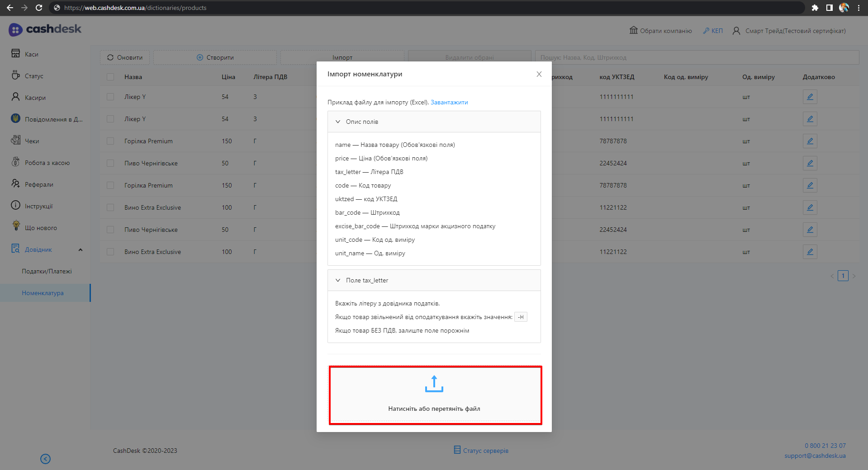This screenshot has width=868, height=470.
Task: Click the upload arrow icon in drop zone
Action: (434, 384)
